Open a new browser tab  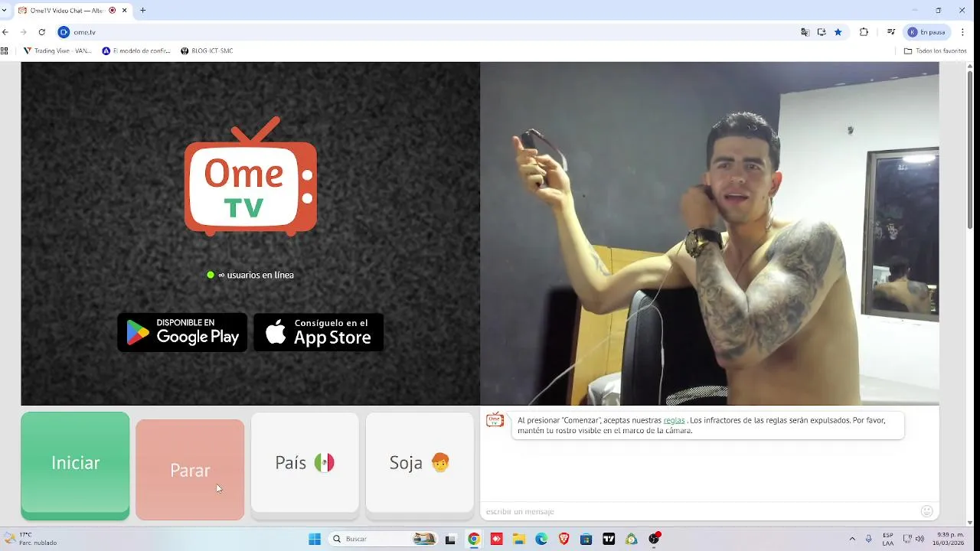pos(142,10)
